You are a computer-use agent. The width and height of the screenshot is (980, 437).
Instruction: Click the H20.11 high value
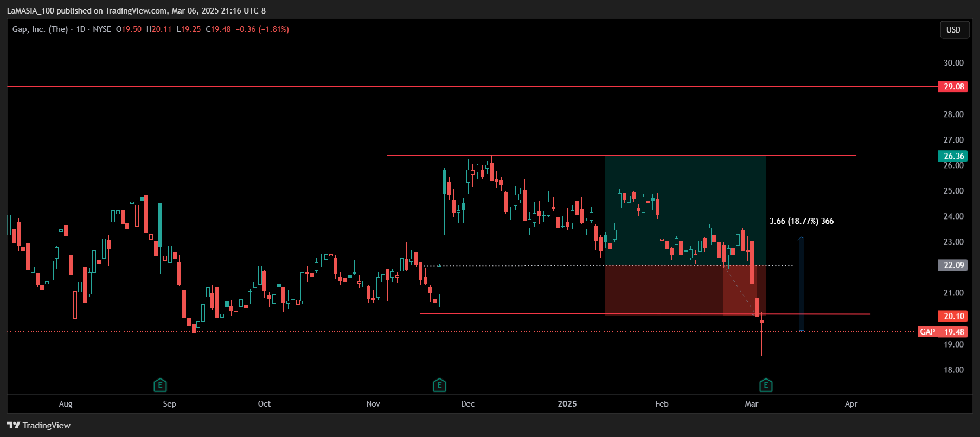pyautogui.click(x=159, y=29)
